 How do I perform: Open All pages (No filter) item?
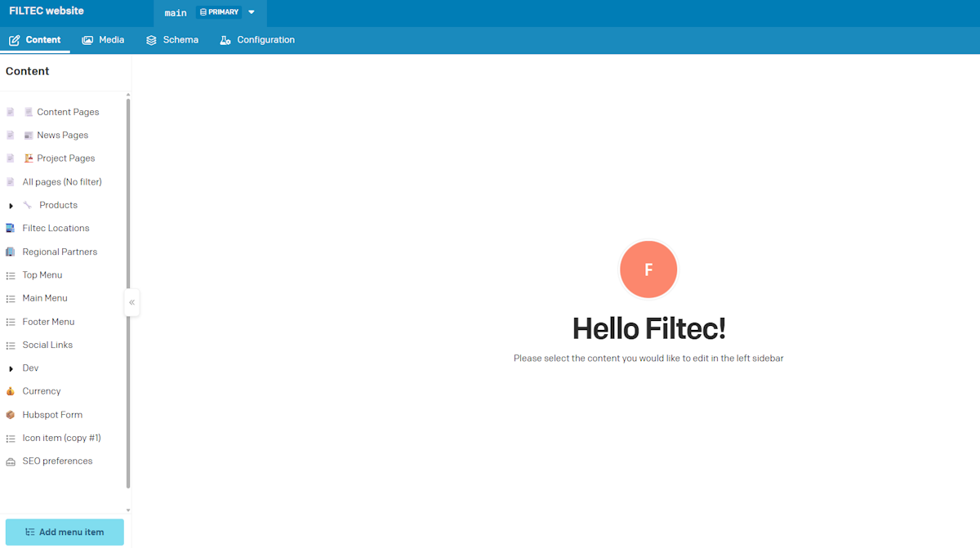coord(62,182)
